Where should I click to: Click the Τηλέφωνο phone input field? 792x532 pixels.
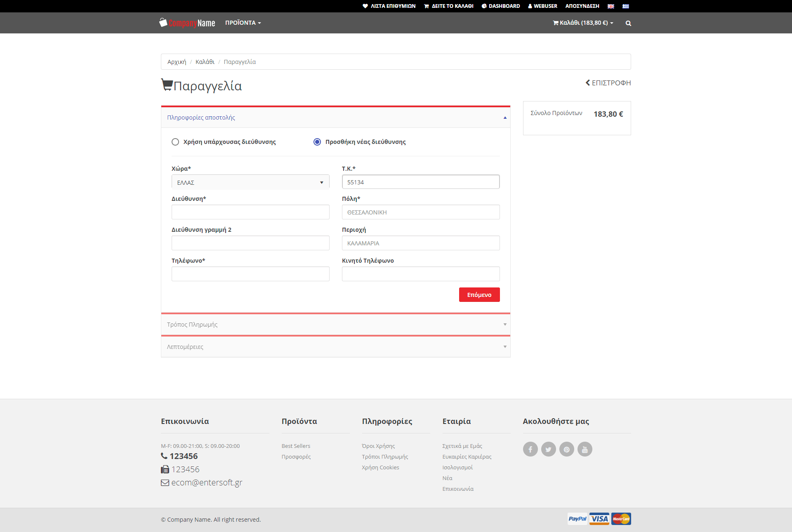250,274
